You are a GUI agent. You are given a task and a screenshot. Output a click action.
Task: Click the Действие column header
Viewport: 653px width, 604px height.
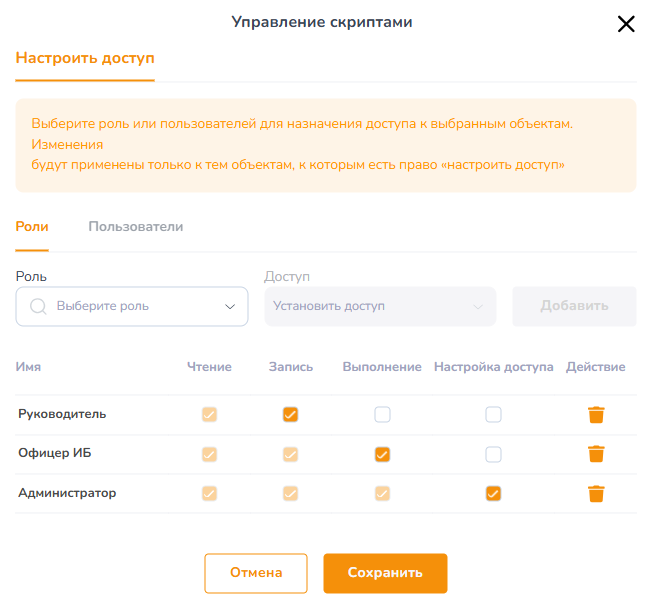pyautogui.click(x=596, y=367)
